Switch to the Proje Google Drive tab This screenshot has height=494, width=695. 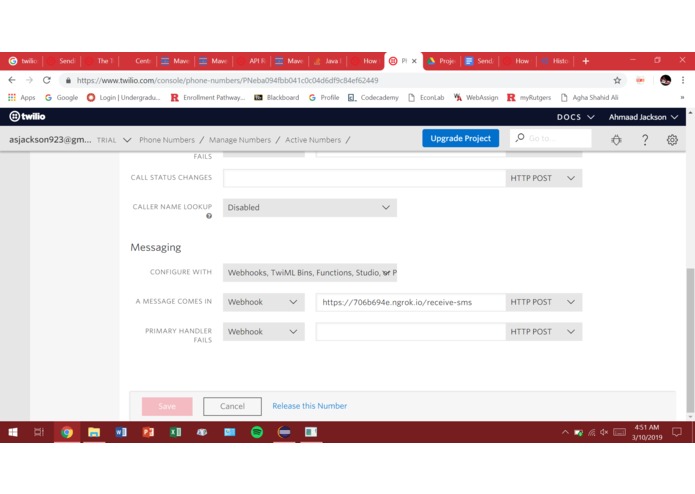click(442, 61)
